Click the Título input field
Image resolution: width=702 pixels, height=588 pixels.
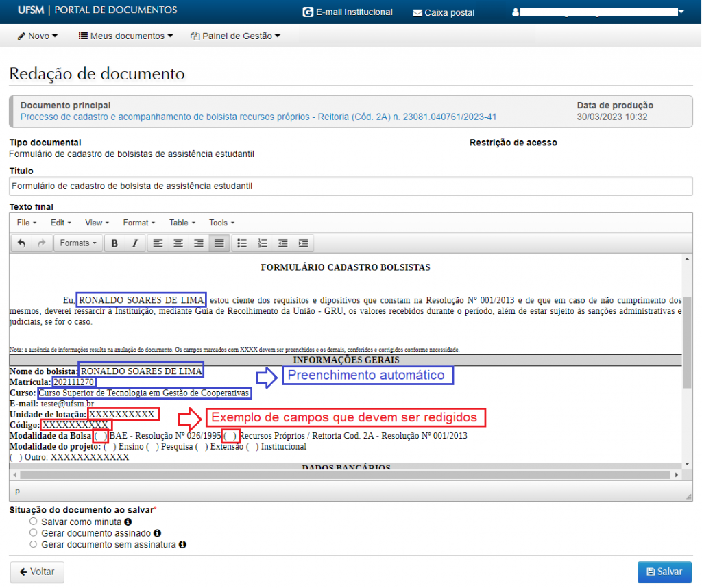[x=351, y=186]
